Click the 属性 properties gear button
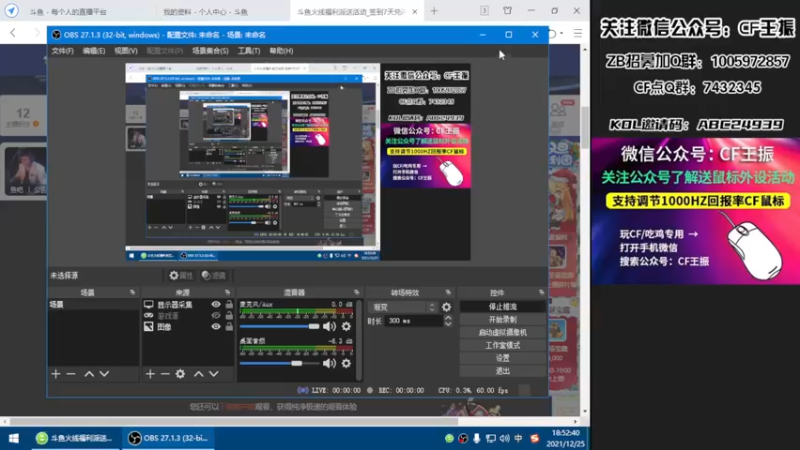800x450 pixels. coord(181,276)
